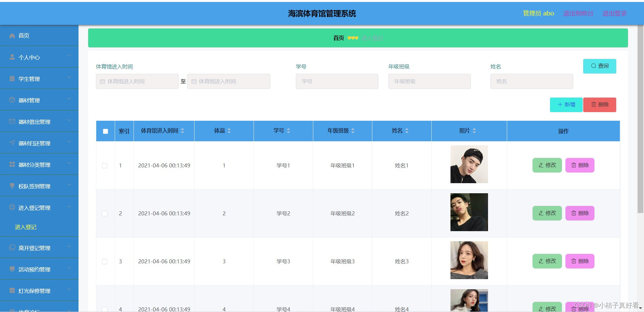Check the checkbox for 姓名3 row
This screenshot has width=644, height=312.
click(105, 262)
